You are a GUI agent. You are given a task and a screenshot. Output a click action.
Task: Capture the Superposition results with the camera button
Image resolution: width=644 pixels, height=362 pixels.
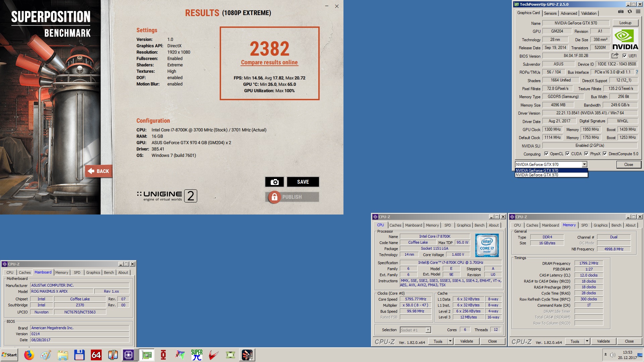point(274,182)
